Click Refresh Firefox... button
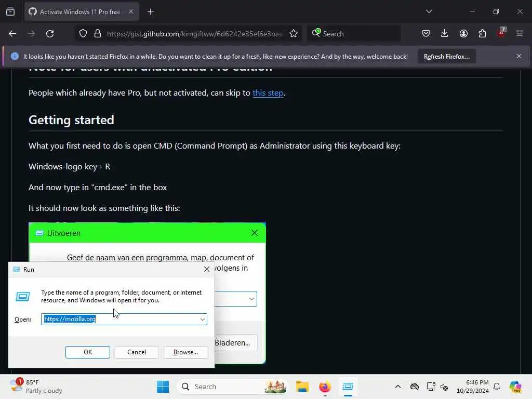 (x=446, y=57)
